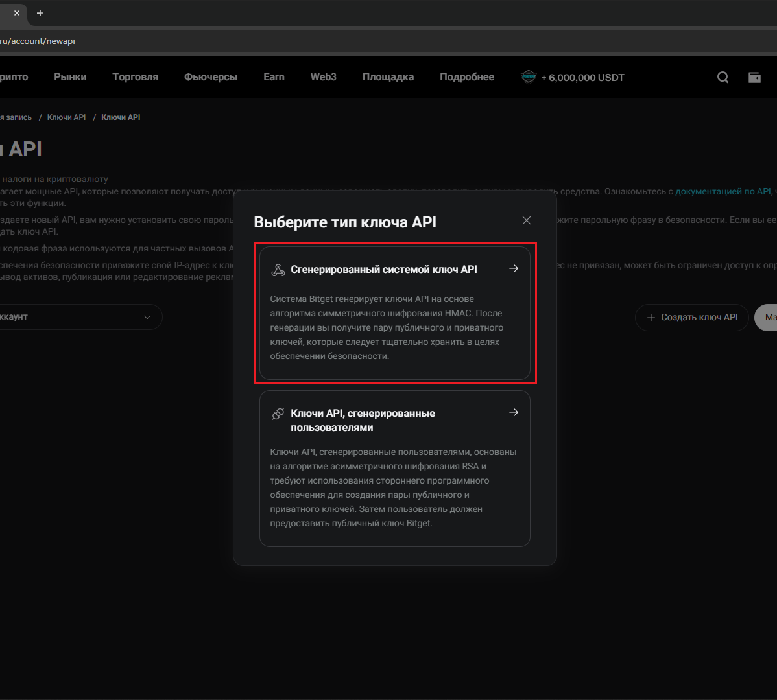Click the 6,000,000 USDT promo badge icon
Viewport: 777px width, 700px height.
pos(529,76)
